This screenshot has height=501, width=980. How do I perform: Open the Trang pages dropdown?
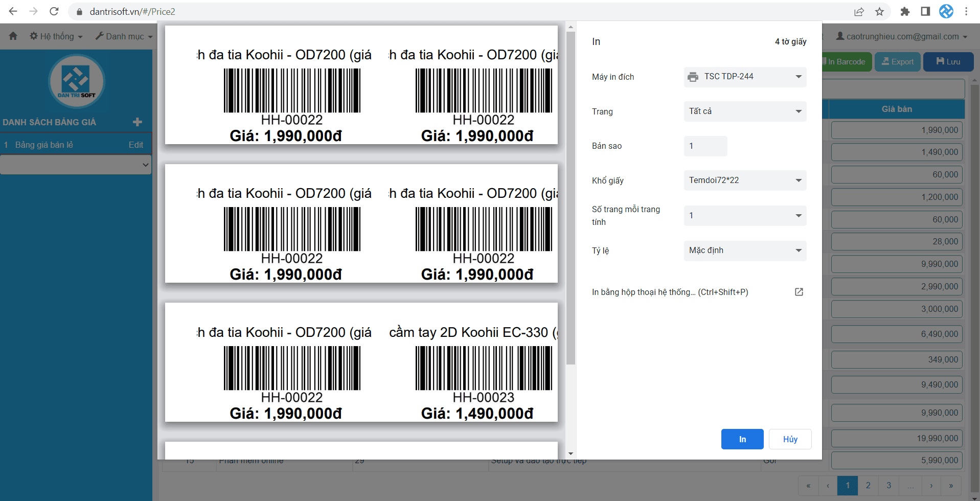(745, 111)
